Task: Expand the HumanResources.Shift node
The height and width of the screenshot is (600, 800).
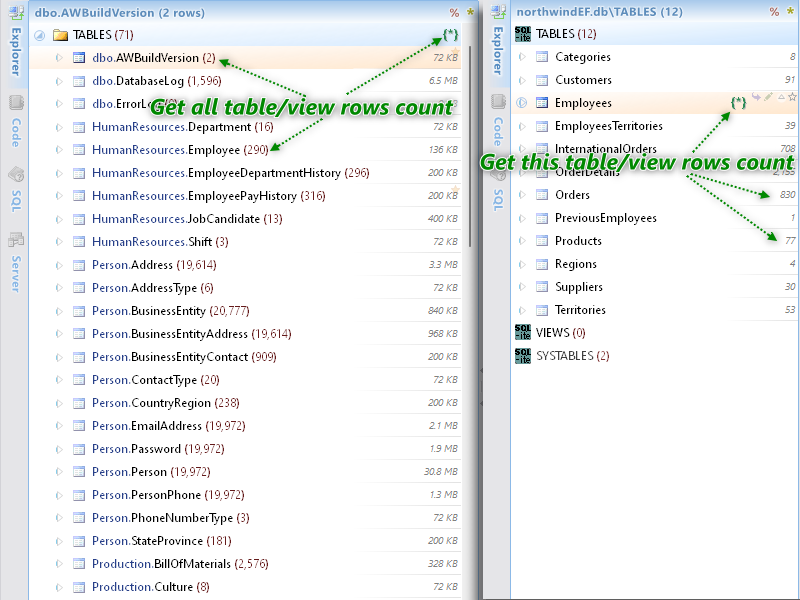Action: pyautogui.click(x=59, y=242)
